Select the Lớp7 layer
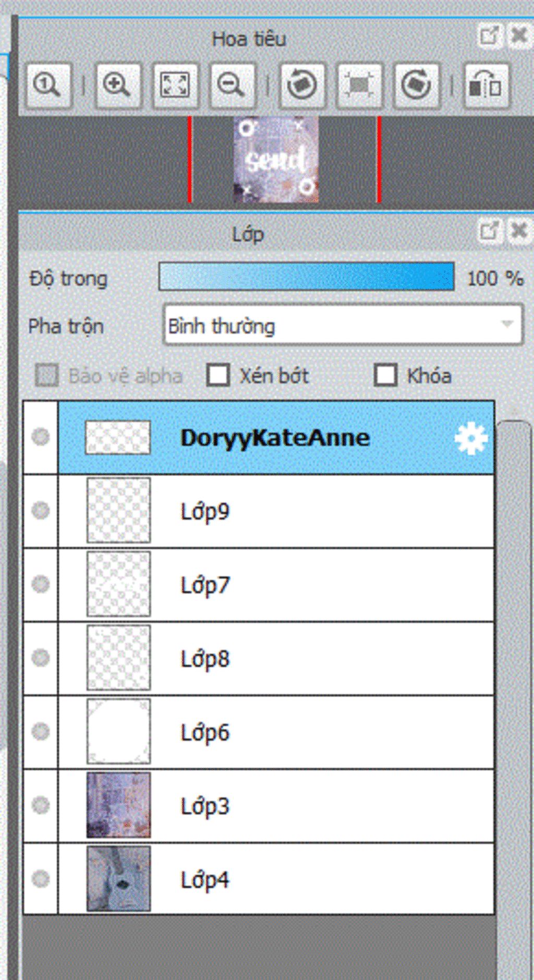534x980 pixels. pyautogui.click(x=276, y=585)
